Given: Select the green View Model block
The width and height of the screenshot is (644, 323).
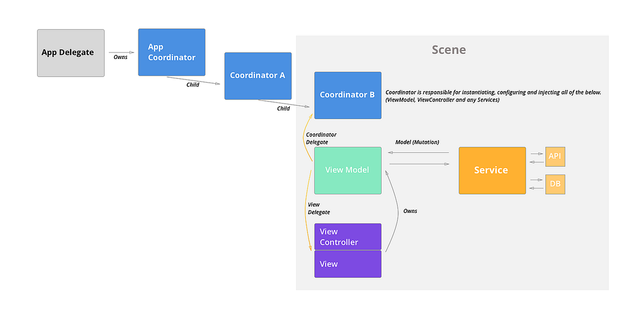Looking at the screenshot, I should coord(347,170).
